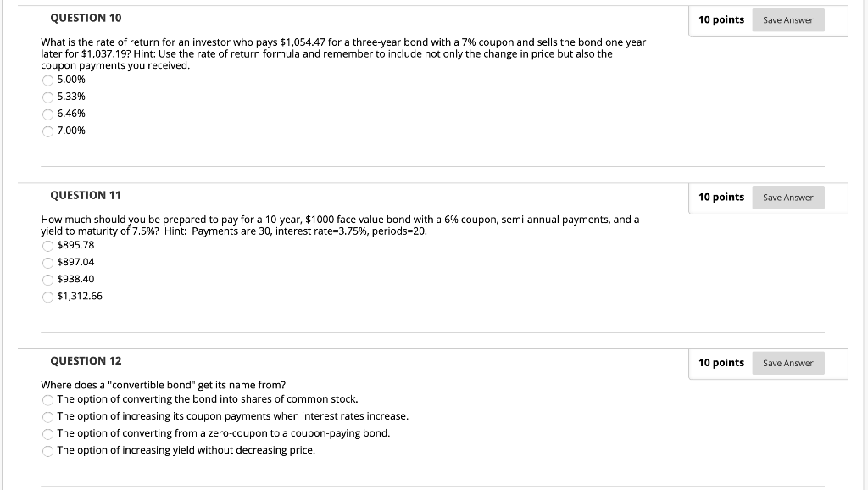Select the 5.00% answer for Question 10

[x=47, y=79]
